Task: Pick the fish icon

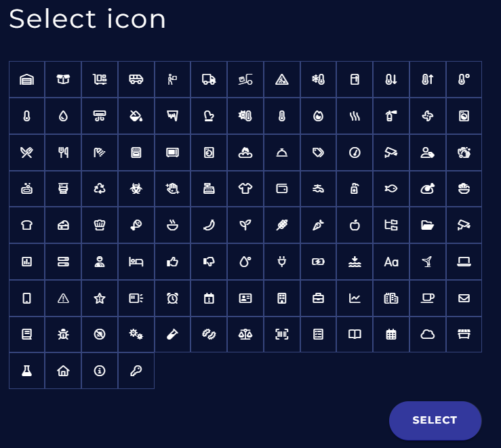Action: (391, 189)
